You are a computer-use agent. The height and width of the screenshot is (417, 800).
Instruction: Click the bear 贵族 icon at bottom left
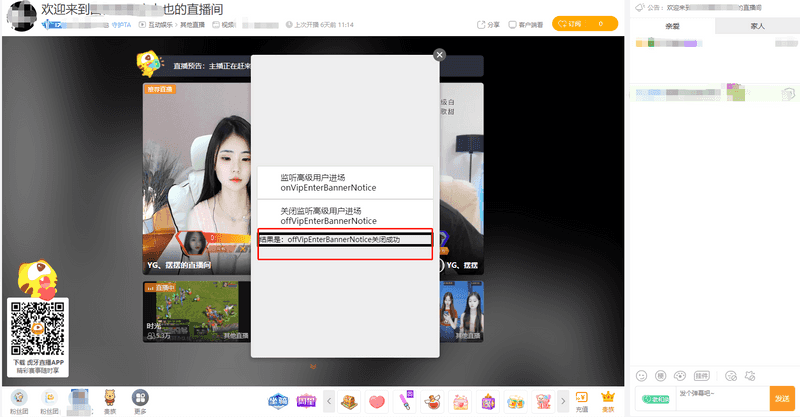point(110,402)
